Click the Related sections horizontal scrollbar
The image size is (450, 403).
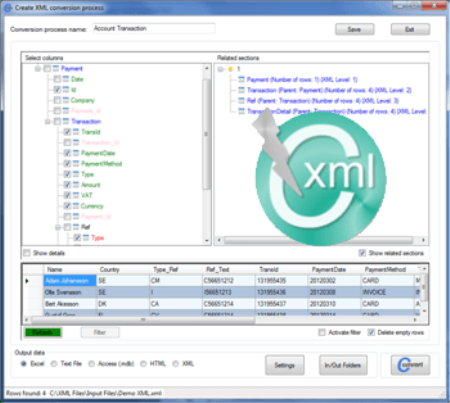320,240
